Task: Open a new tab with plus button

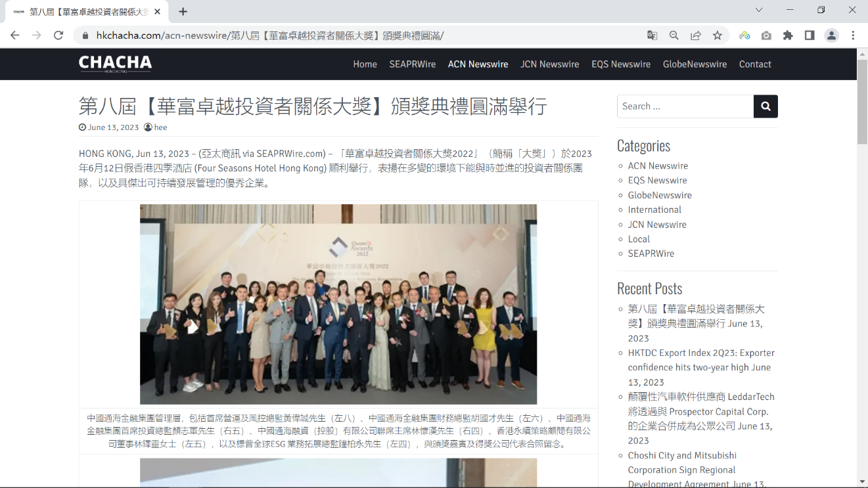Action: pyautogui.click(x=183, y=11)
